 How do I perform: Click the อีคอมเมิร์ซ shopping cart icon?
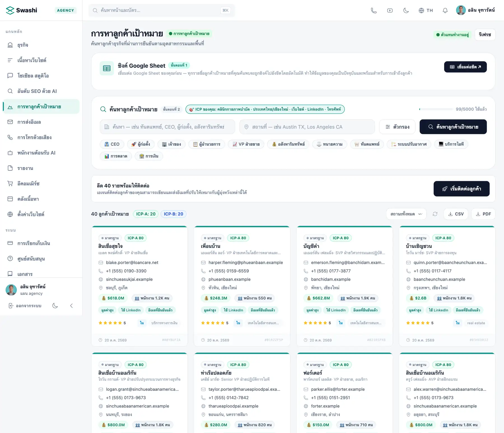pyautogui.click(x=10, y=183)
